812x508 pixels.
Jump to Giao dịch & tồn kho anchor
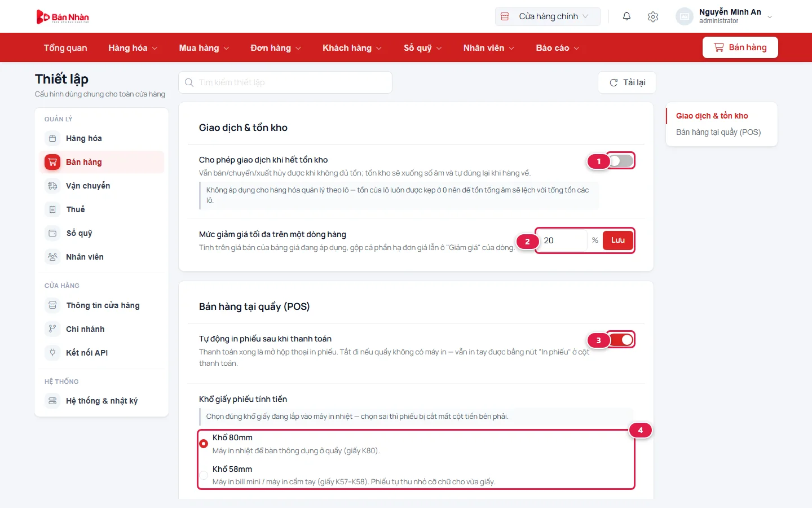(712, 116)
